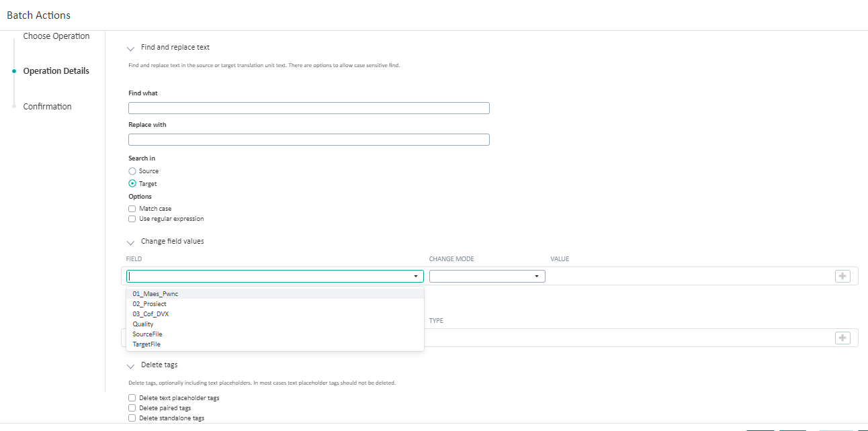868x431 pixels.
Task: Click plus icon in the TYPE row
Action: (x=842, y=338)
